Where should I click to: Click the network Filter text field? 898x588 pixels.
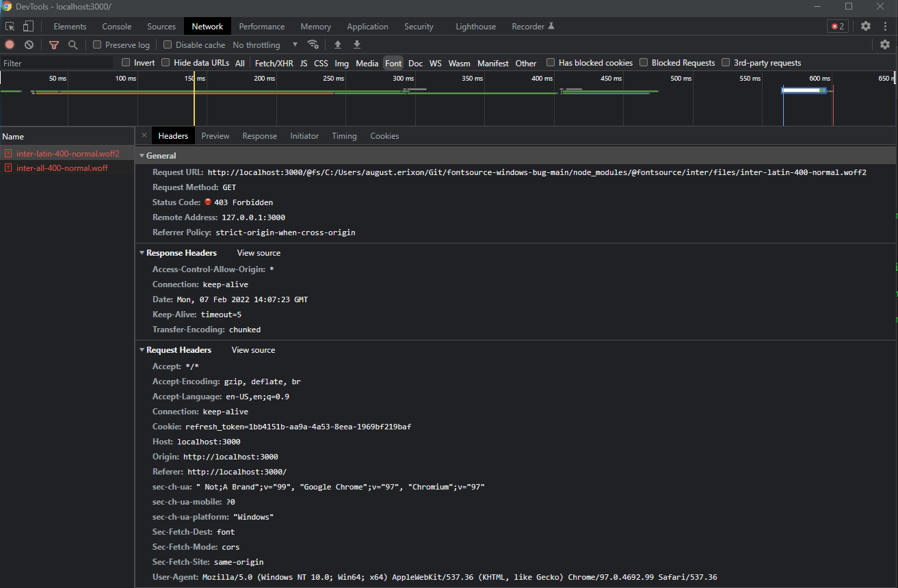point(57,63)
